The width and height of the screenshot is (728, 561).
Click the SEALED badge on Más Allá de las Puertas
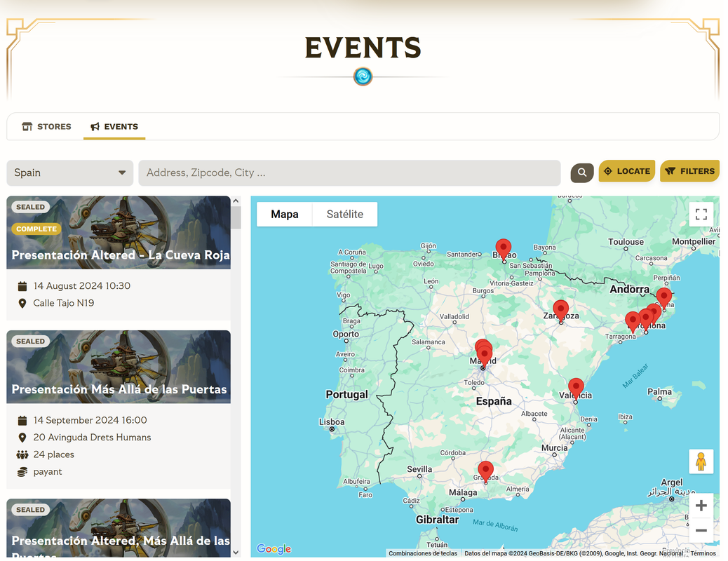(x=31, y=342)
